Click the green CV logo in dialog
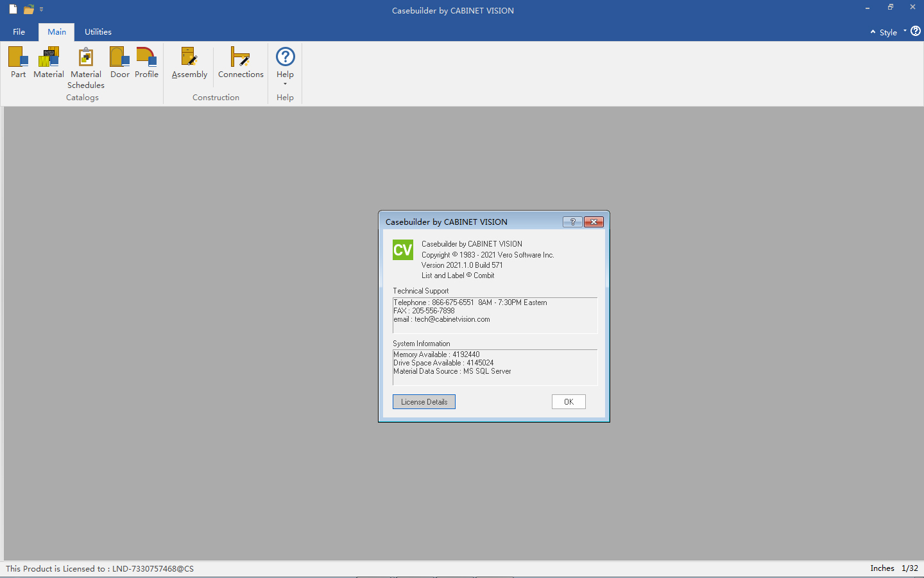Viewport: 924px width, 578px height. pyautogui.click(x=403, y=250)
